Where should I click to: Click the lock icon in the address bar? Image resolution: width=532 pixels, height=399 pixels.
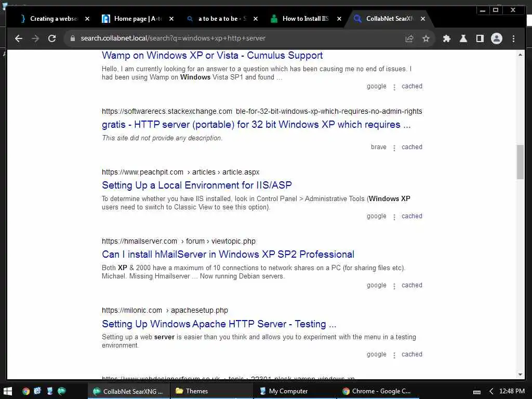[x=72, y=38]
